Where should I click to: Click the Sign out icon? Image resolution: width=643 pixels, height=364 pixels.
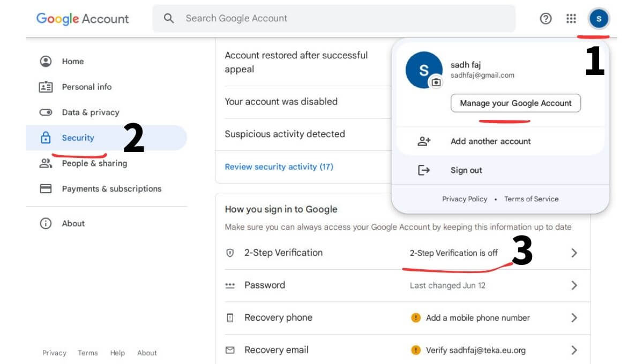(424, 170)
